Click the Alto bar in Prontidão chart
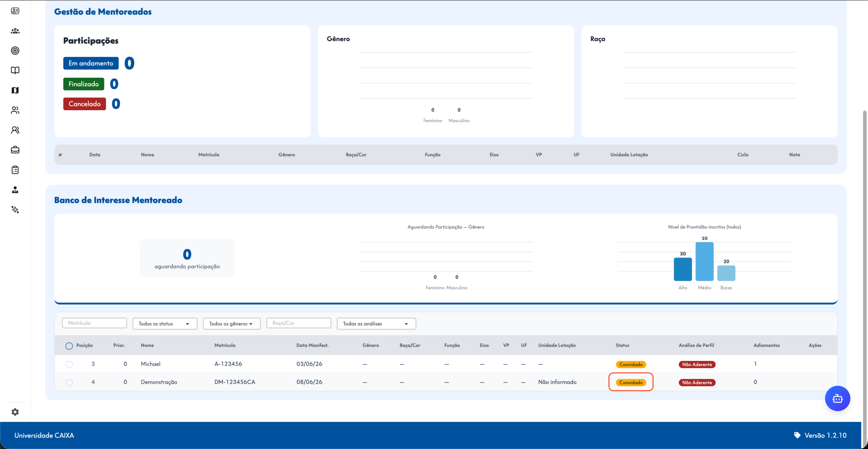The image size is (868, 449). (683, 269)
